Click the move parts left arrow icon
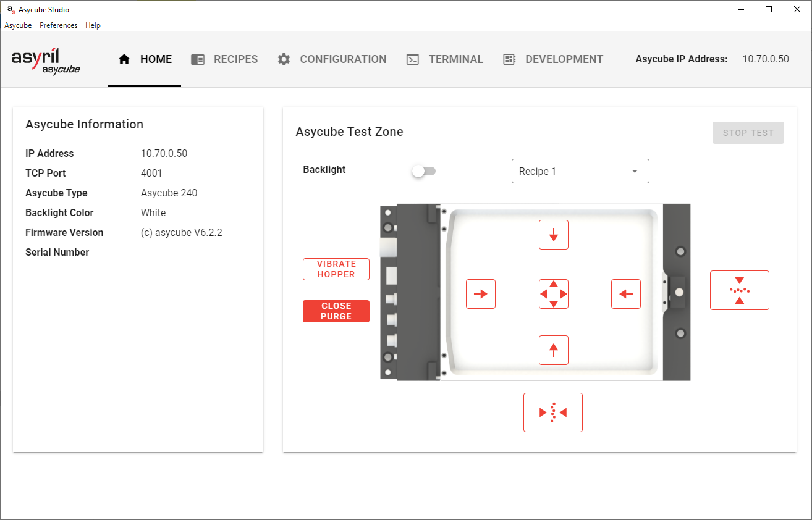The width and height of the screenshot is (812, 520). [625, 294]
